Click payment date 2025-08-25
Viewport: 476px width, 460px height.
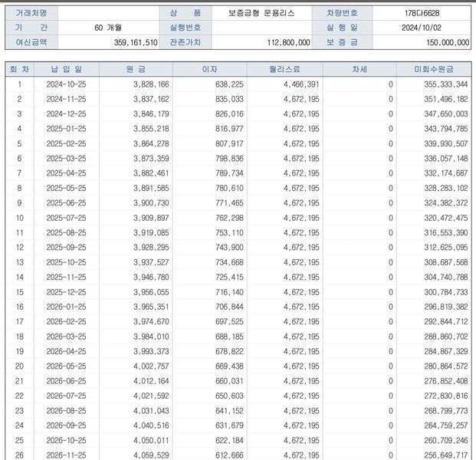point(66,232)
